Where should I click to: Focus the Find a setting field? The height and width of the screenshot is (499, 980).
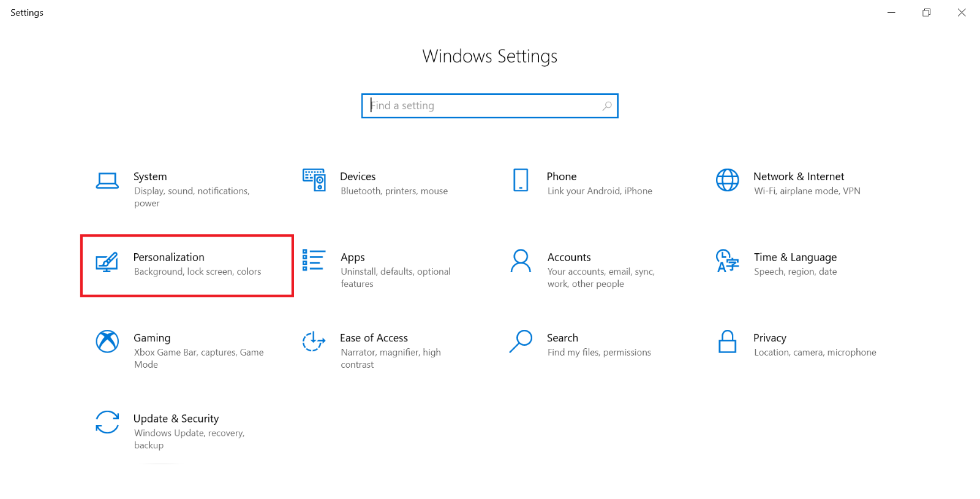tap(490, 106)
